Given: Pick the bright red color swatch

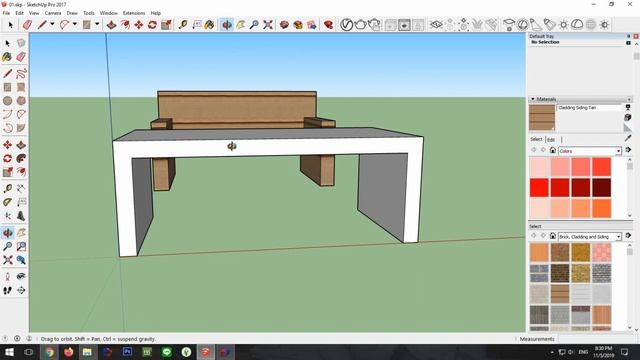Looking at the screenshot, I should 539,188.
